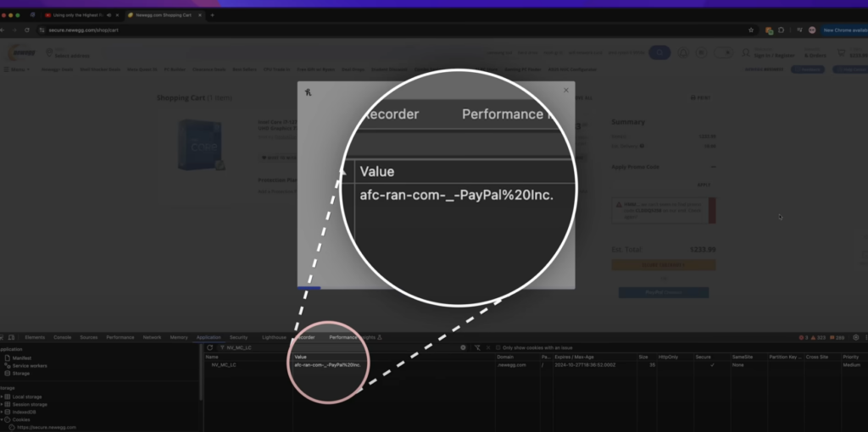
Task: Sort by the Size column header
Action: [645, 357]
